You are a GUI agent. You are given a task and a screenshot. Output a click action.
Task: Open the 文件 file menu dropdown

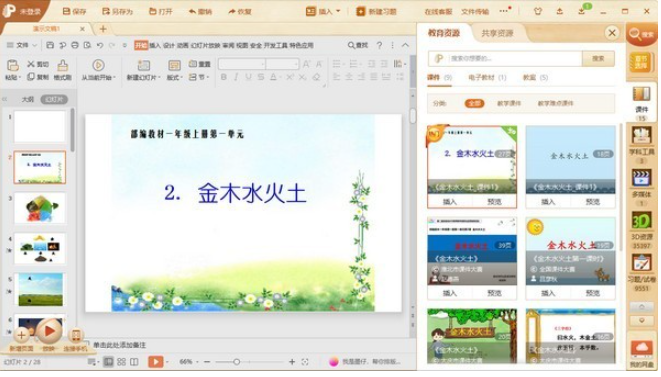tap(22, 45)
